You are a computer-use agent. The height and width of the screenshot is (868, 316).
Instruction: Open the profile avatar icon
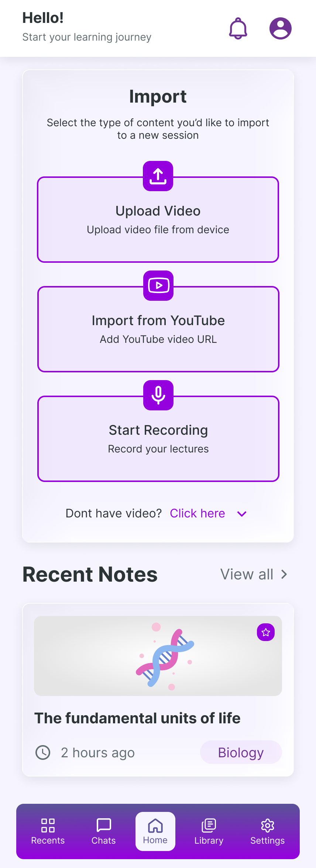pyautogui.click(x=281, y=28)
